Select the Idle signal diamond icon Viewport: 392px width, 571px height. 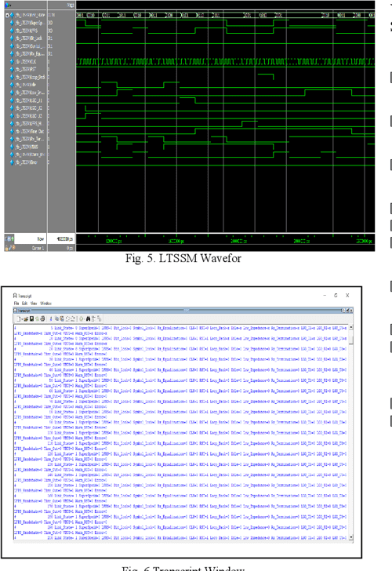pos(12,85)
